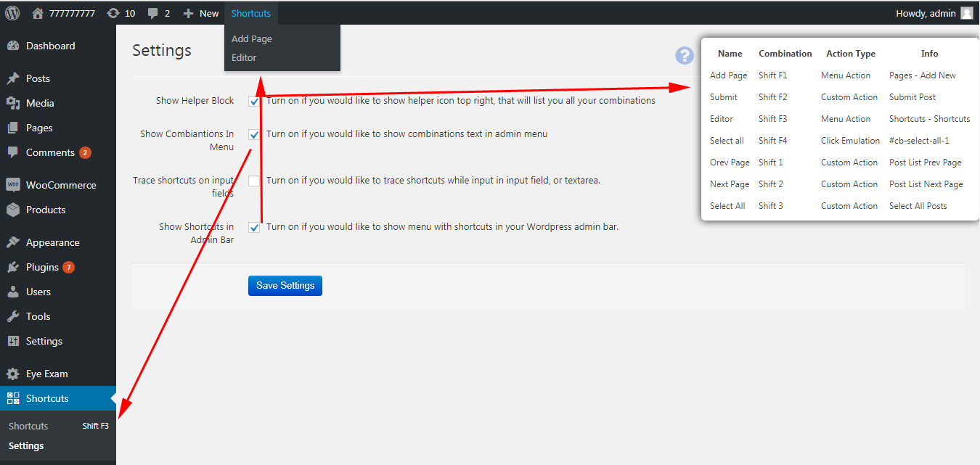980x465 pixels.
Task: Click the Products box icon
Action: (13, 210)
